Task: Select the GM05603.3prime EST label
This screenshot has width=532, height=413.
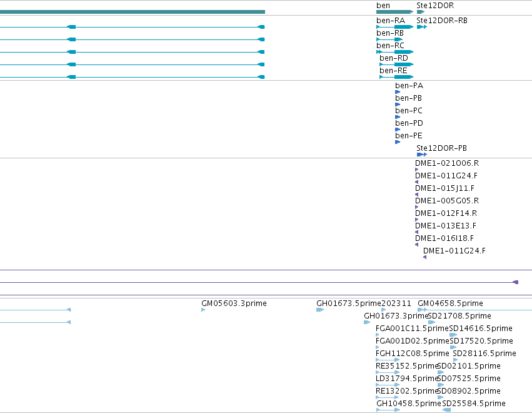Action: coord(234,303)
